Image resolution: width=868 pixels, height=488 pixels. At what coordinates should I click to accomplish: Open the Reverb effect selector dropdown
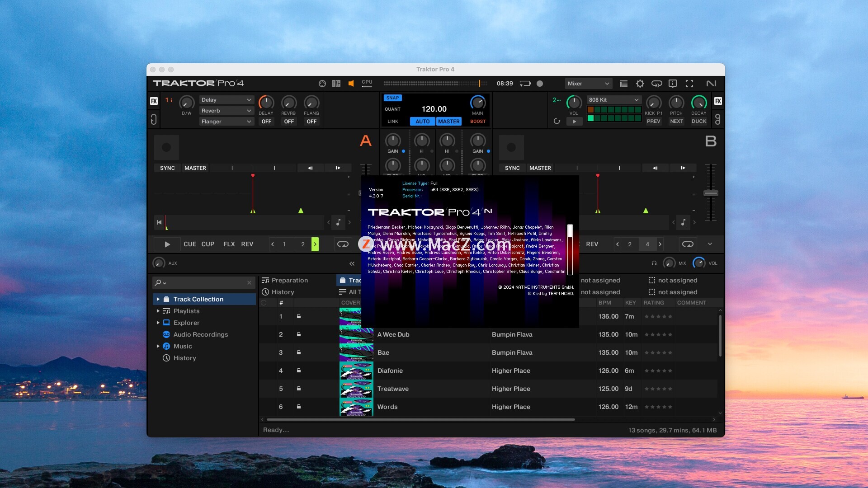[226, 111]
